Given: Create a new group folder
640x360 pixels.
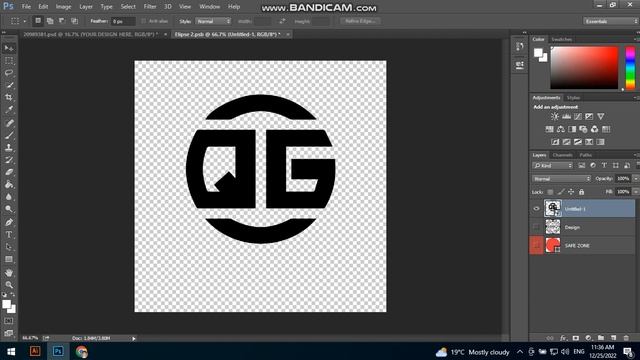Looking at the screenshot, I should [601, 338].
